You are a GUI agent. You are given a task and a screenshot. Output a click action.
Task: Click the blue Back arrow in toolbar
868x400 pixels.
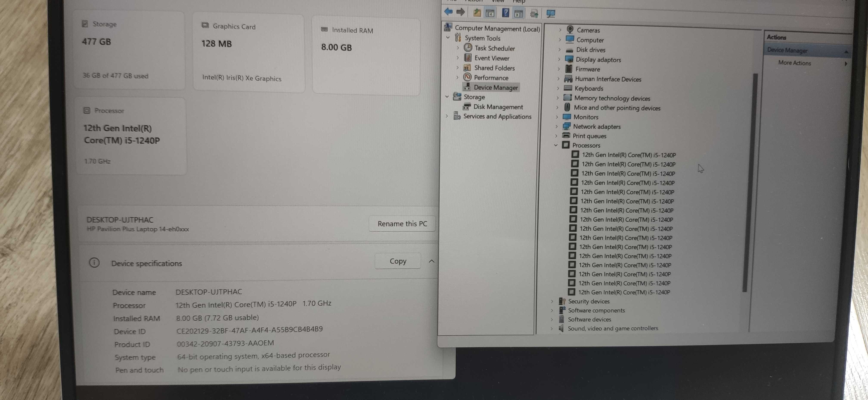click(448, 12)
